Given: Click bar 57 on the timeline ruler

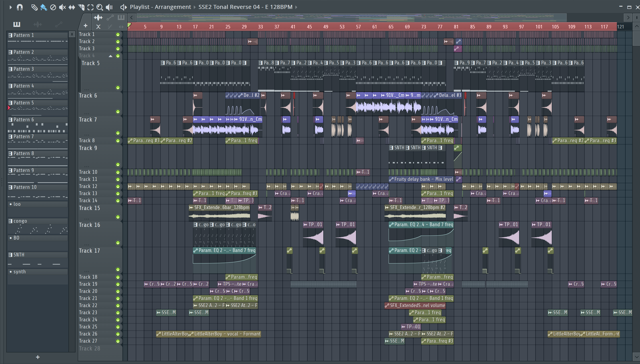Looking at the screenshot, I should click(358, 27).
